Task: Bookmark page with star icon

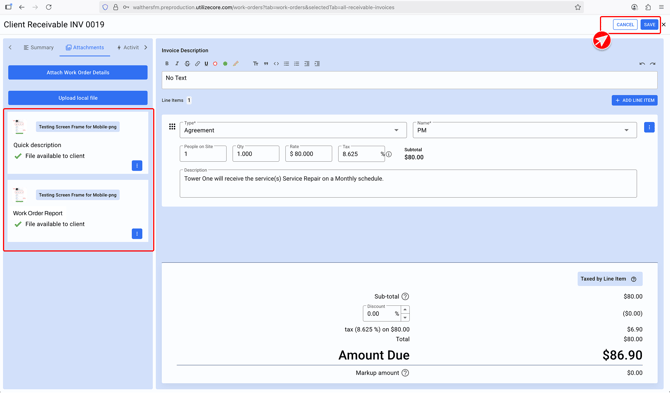Action: coord(578,7)
